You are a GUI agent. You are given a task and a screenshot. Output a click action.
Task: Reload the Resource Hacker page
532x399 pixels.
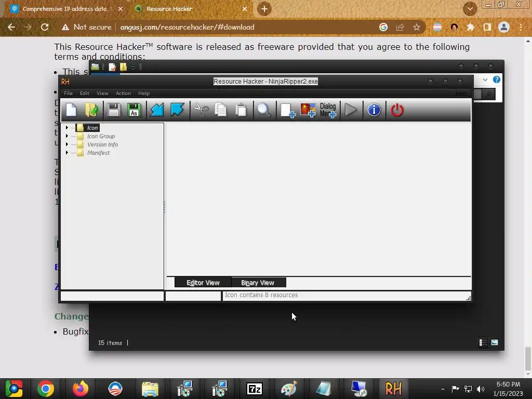tap(45, 27)
